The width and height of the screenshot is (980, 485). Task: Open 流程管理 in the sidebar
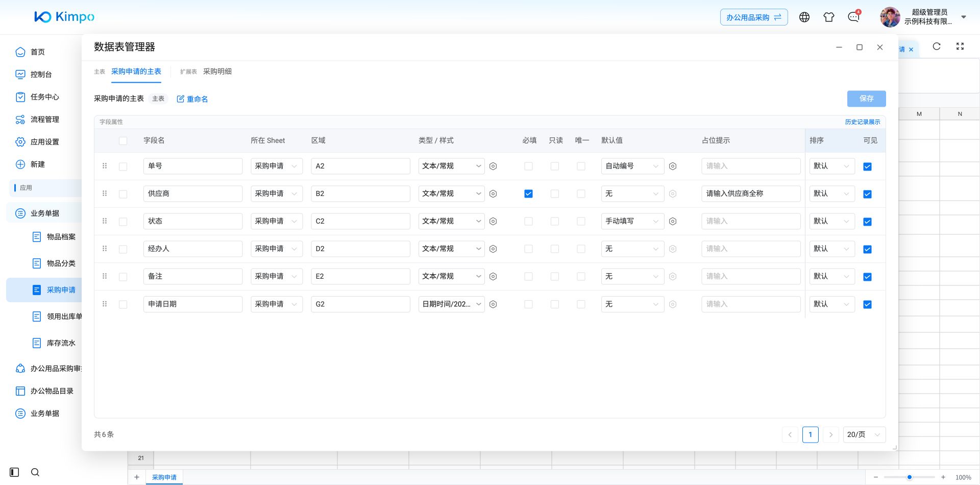44,119
